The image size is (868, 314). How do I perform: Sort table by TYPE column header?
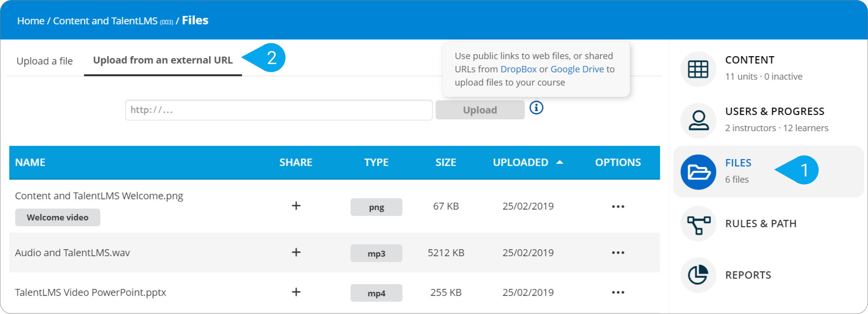tap(376, 162)
